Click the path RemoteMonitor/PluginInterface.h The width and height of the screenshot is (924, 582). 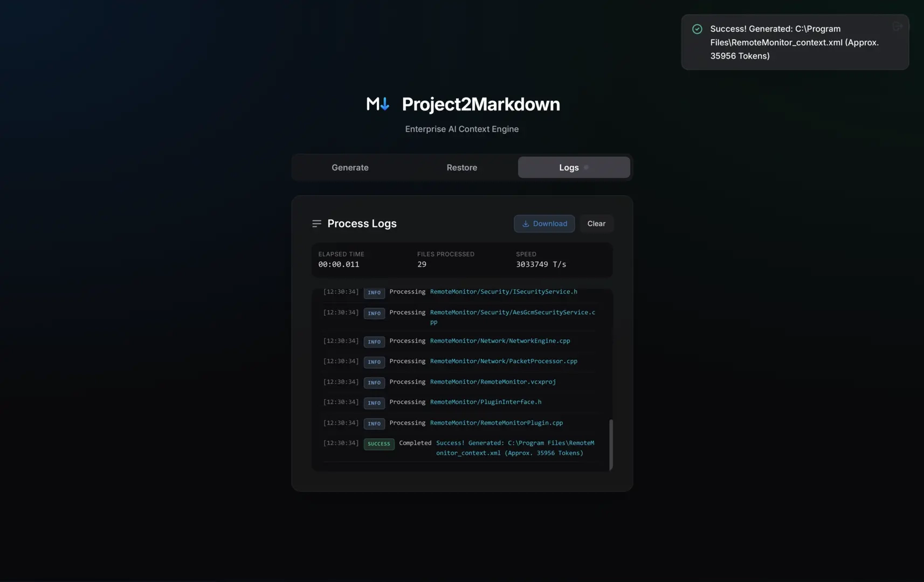tap(486, 402)
